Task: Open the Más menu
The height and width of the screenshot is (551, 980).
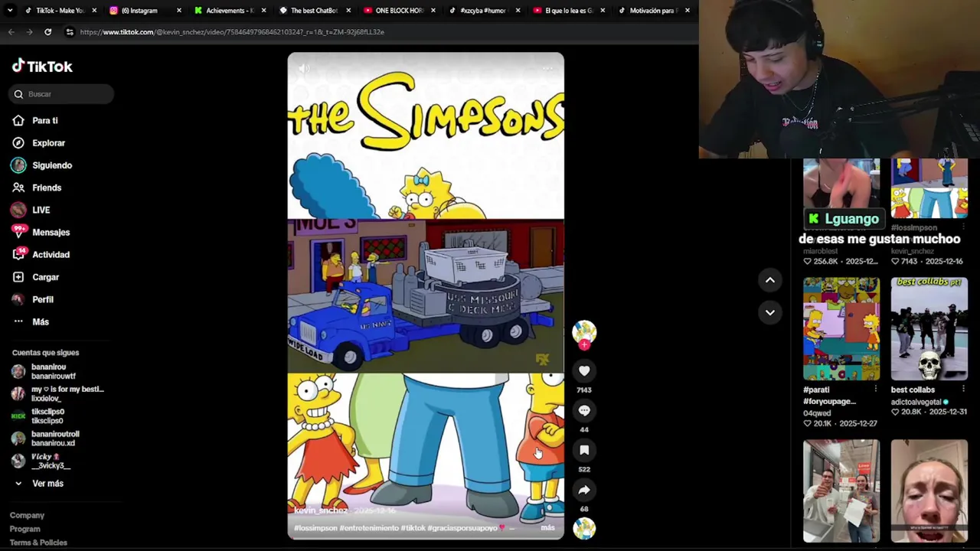Action: [40, 322]
